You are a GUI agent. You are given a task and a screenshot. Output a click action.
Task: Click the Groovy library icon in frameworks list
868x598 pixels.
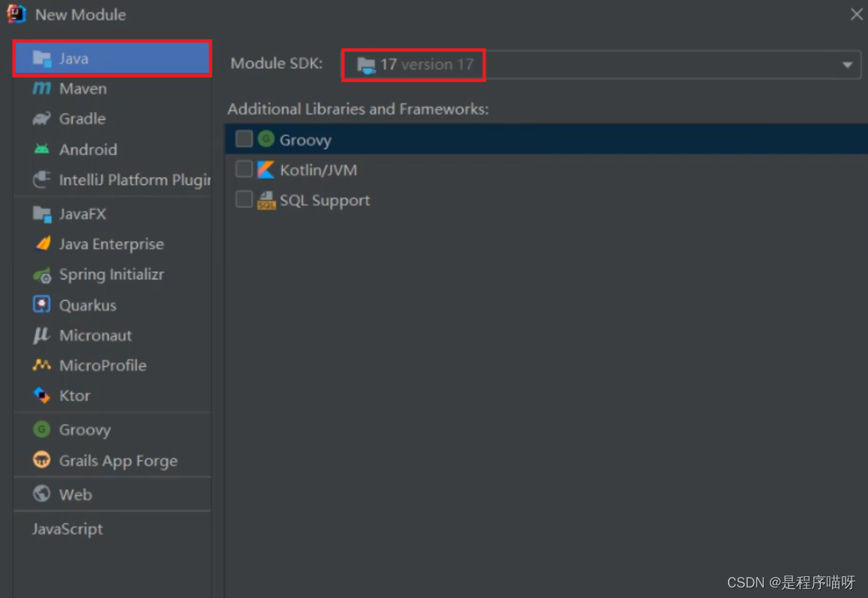266,138
